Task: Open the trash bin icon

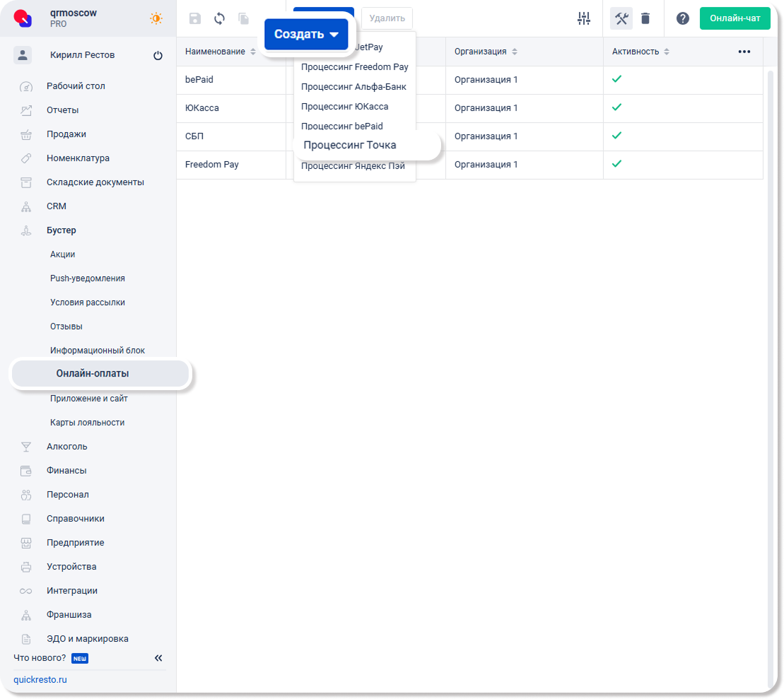Action: pos(645,19)
